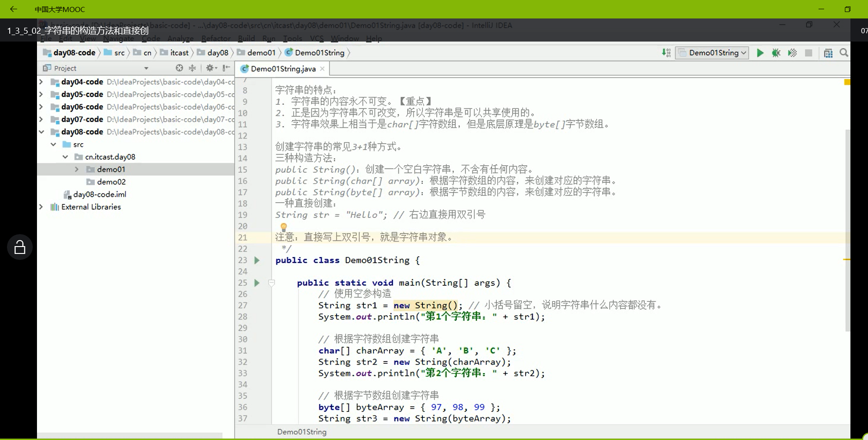Viewport: 868px width, 440px height.
Task: Expand the day04-code module
Action: pos(41,82)
